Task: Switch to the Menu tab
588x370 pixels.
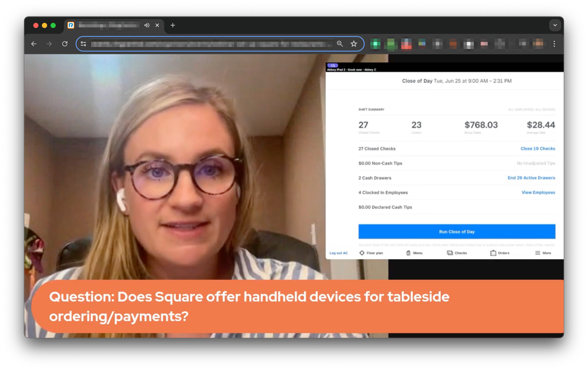Action: tap(414, 253)
